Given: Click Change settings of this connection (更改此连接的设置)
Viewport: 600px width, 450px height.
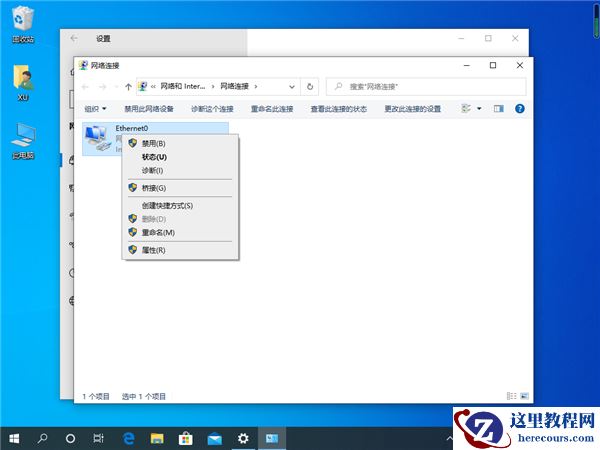Looking at the screenshot, I should 412,109.
